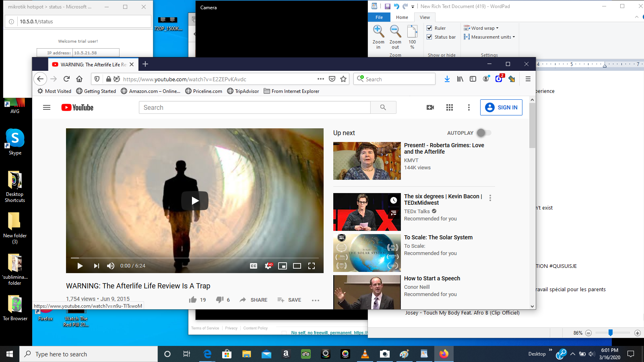Open the Priceline.com bookmark

204,91
